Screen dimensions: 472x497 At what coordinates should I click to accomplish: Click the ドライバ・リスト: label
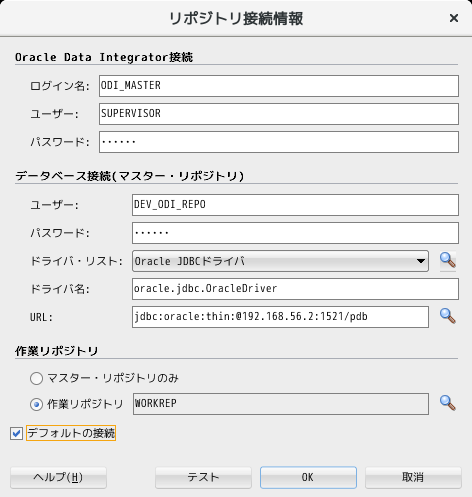coord(76,261)
